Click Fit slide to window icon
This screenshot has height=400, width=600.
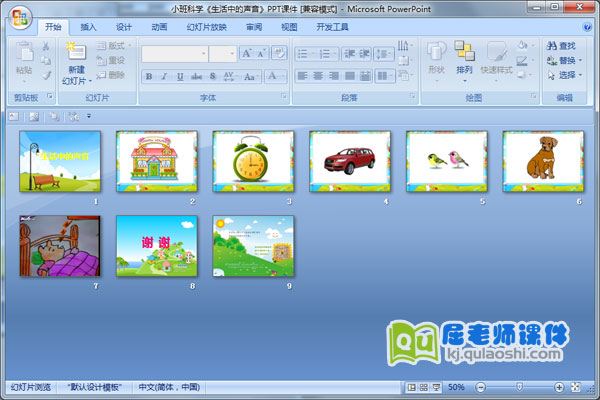(576, 387)
